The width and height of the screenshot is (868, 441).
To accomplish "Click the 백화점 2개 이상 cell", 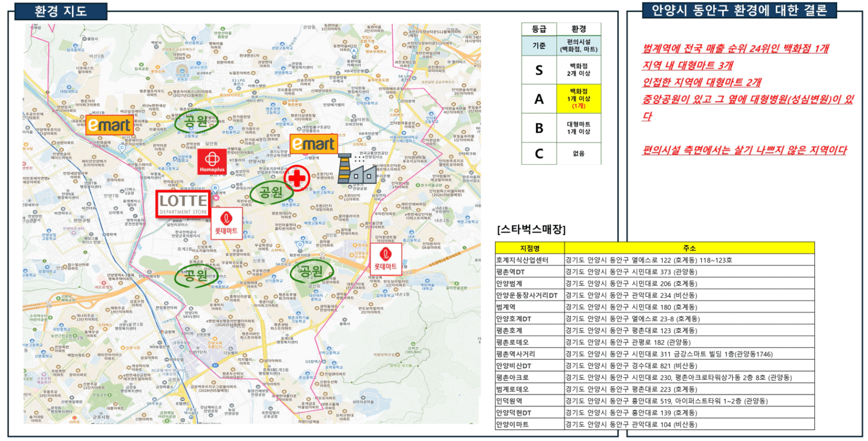I will [x=579, y=70].
